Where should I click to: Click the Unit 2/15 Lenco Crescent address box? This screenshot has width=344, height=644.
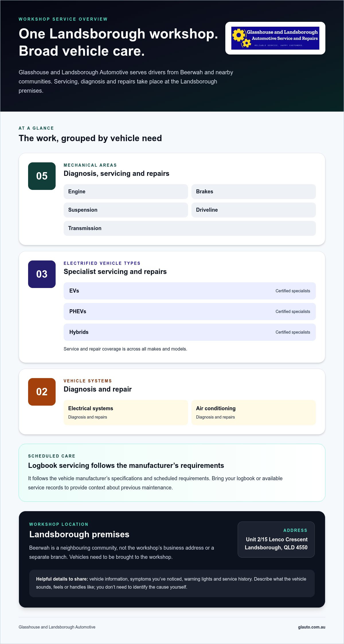pyautogui.click(x=276, y=540)
